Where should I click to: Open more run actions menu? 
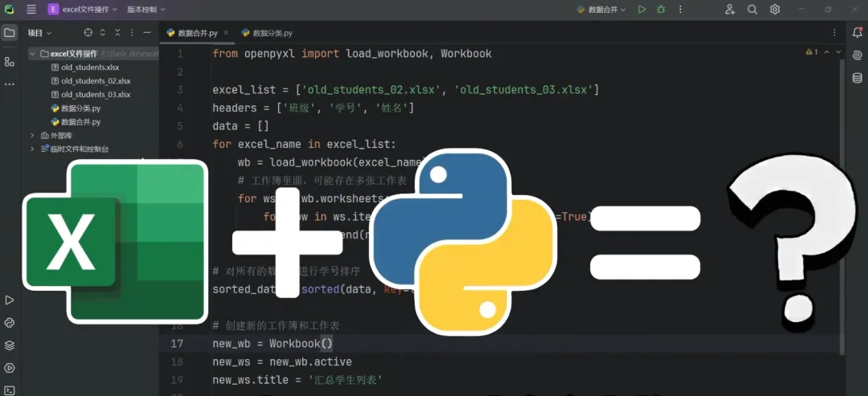click(x=681, y=10)
